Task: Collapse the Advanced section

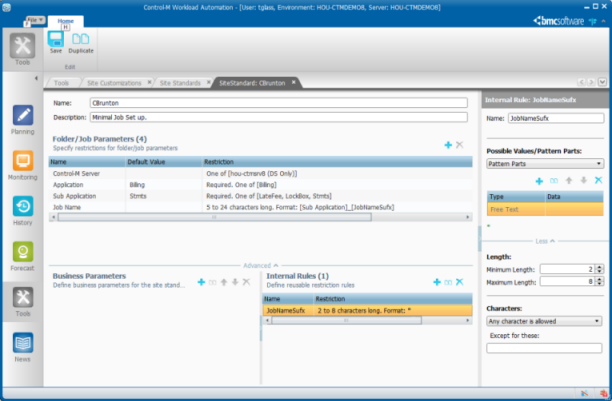Action: click(260, 266)
